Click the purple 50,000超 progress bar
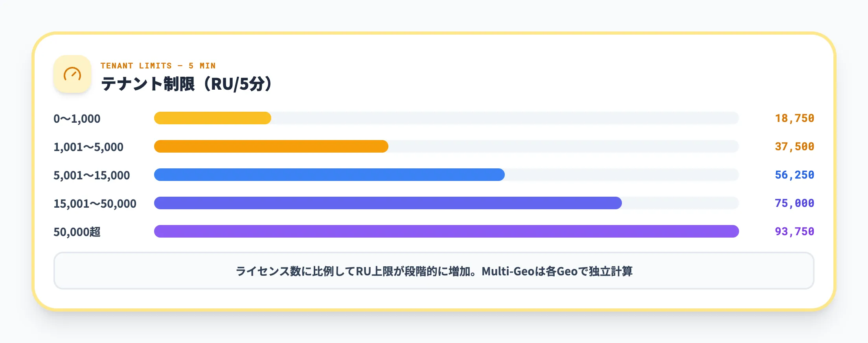868x343 pixels. pyautogui.click(x=446, y=231)
